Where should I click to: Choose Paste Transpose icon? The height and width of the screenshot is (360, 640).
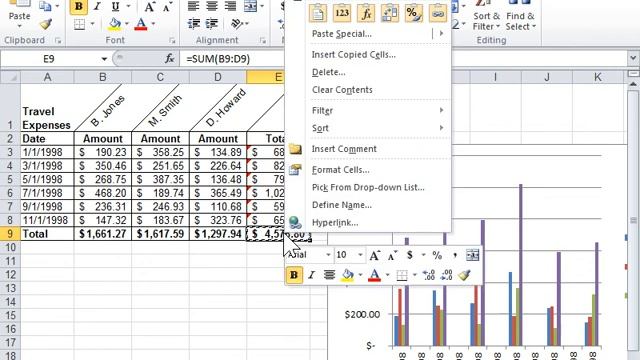389,13
